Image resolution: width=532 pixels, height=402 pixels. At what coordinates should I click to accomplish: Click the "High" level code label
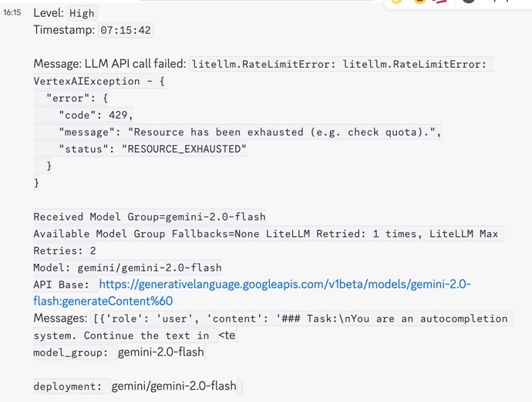pyautogui.click(x=82, y=13)
